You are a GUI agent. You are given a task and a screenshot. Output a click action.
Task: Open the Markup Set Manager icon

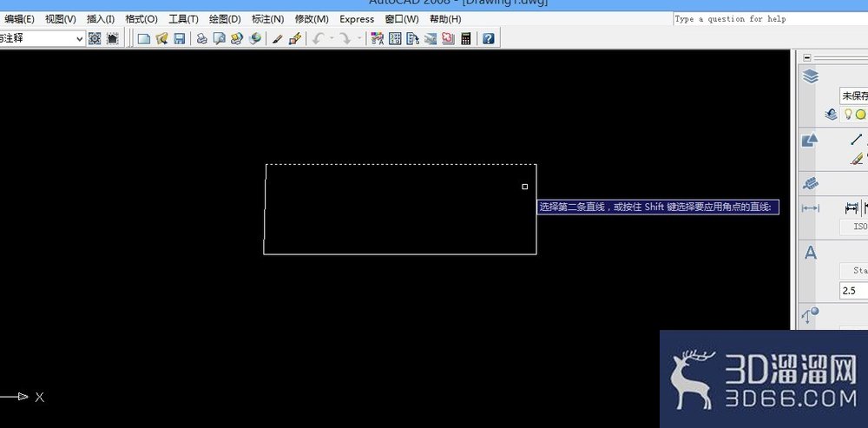pyautogui.click(x=448, y=38)
